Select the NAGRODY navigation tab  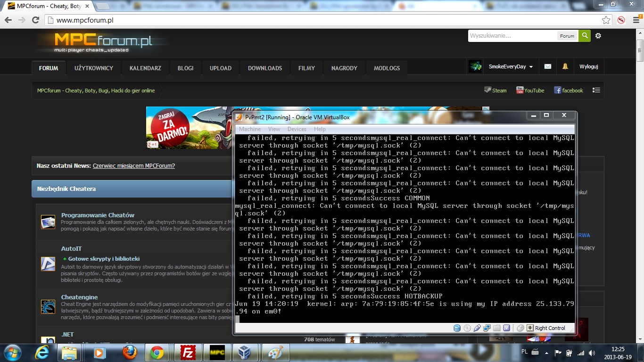pyautogui.click(x=344, y=68)
